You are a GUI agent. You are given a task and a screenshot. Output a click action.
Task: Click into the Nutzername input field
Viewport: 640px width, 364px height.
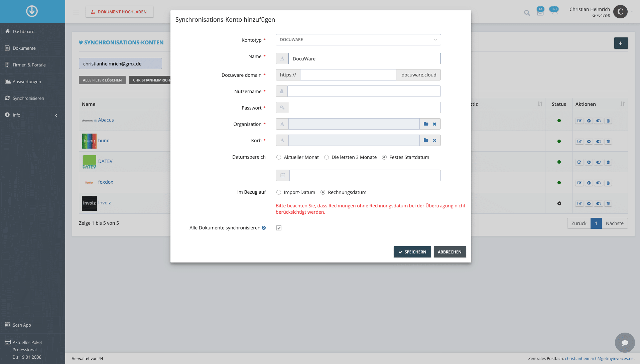click(364, 91)
